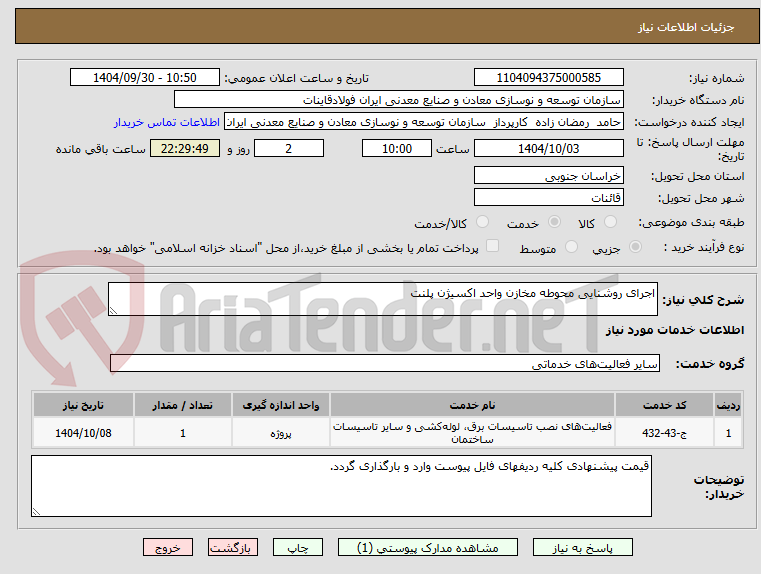The width and height of the screenshot is (761, 574).
Task: Click the buyer notes text area
Action: (341, 486)
